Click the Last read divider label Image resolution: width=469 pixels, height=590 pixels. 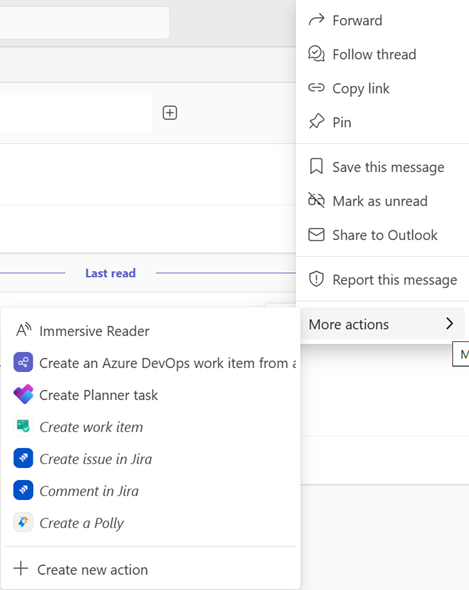(x=110, y=273)
